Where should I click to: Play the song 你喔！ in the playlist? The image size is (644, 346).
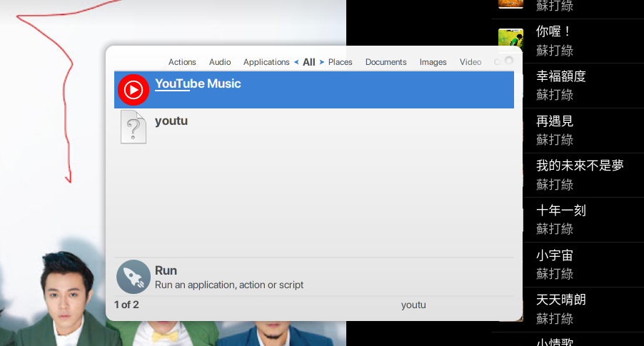[553, 31]
